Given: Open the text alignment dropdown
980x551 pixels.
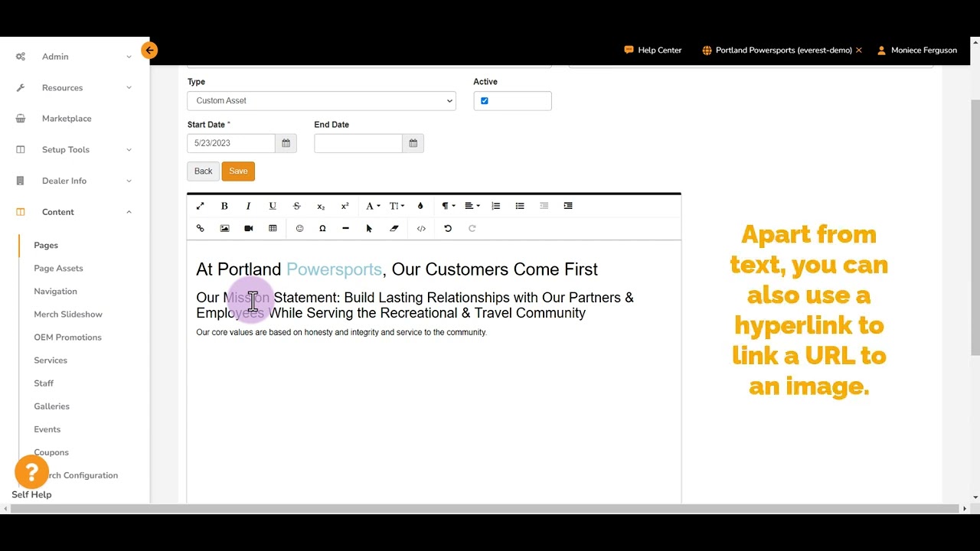Looking at the screenshot, I should click(472, 206).
